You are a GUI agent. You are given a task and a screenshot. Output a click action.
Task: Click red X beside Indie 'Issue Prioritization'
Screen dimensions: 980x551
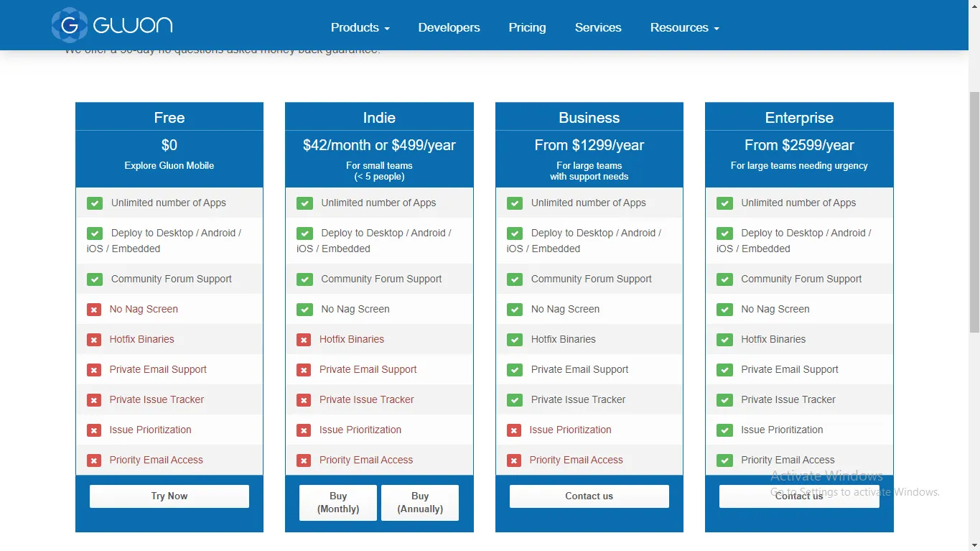(304, 430)
